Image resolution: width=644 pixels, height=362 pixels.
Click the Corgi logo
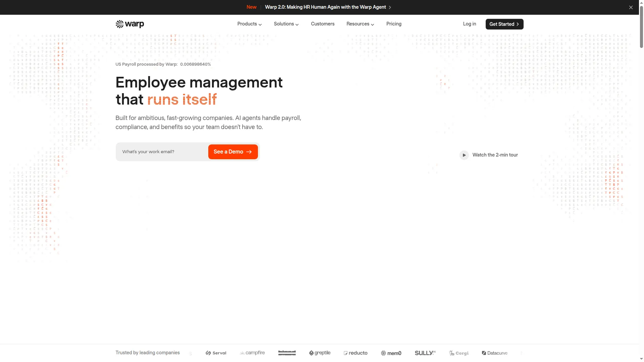click(x=459, y=353)
